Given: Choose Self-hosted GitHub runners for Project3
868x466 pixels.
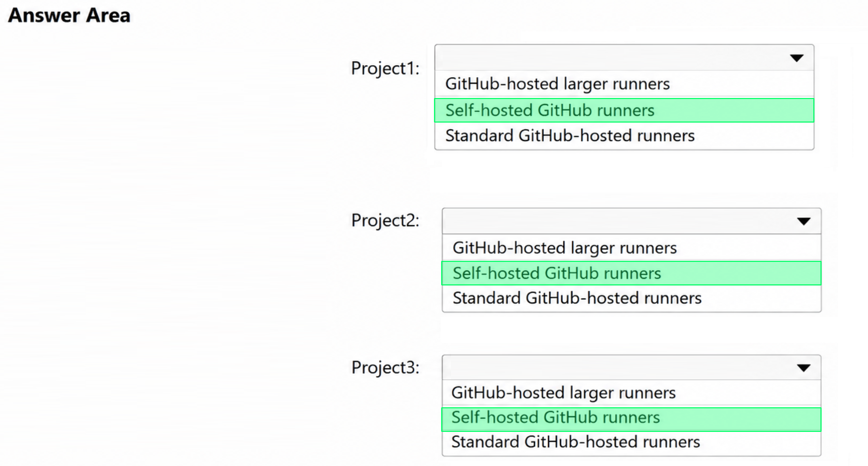Looking at the screenshot, I should (632, 420).
